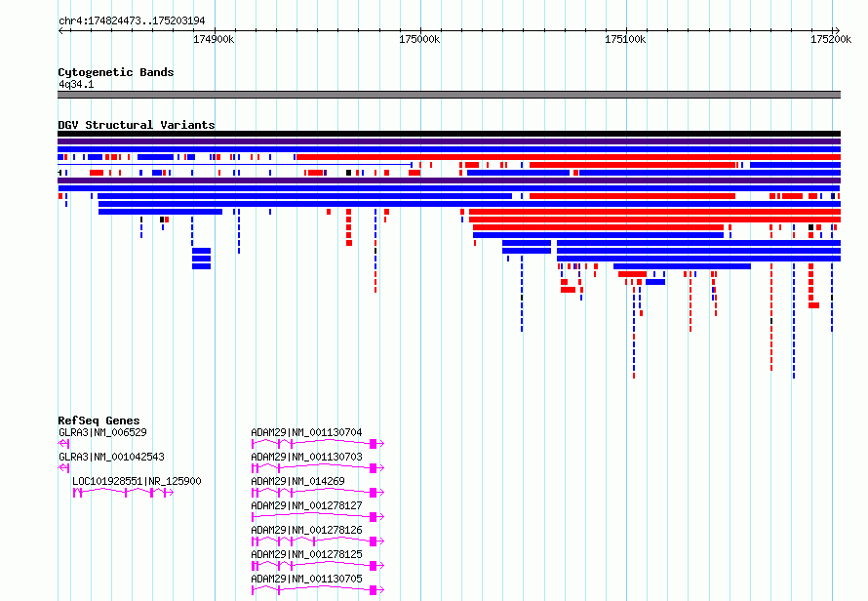The image size is (868, 601).
Task: Click the GLRA3 NM_006529 magenta gene glyph
Action: [63, 444]
